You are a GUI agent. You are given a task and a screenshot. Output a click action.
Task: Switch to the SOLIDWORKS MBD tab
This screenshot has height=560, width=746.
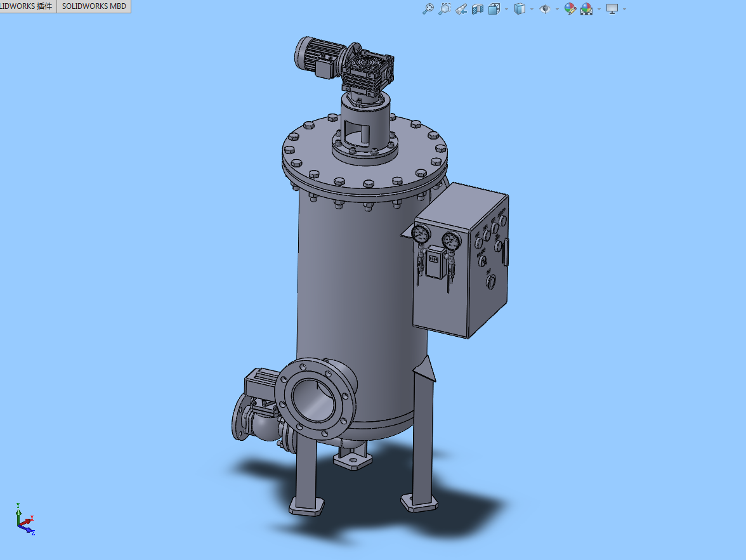pyautogui.click(x=94, y=6)
